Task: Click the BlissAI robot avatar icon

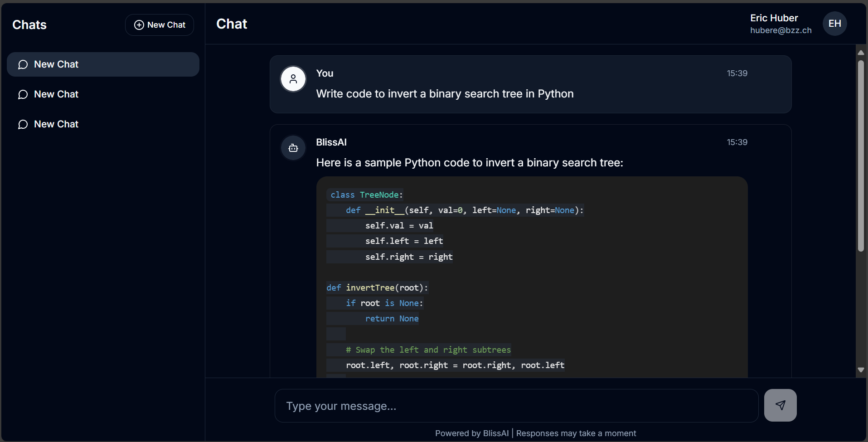Action: [x=293, y=148]
